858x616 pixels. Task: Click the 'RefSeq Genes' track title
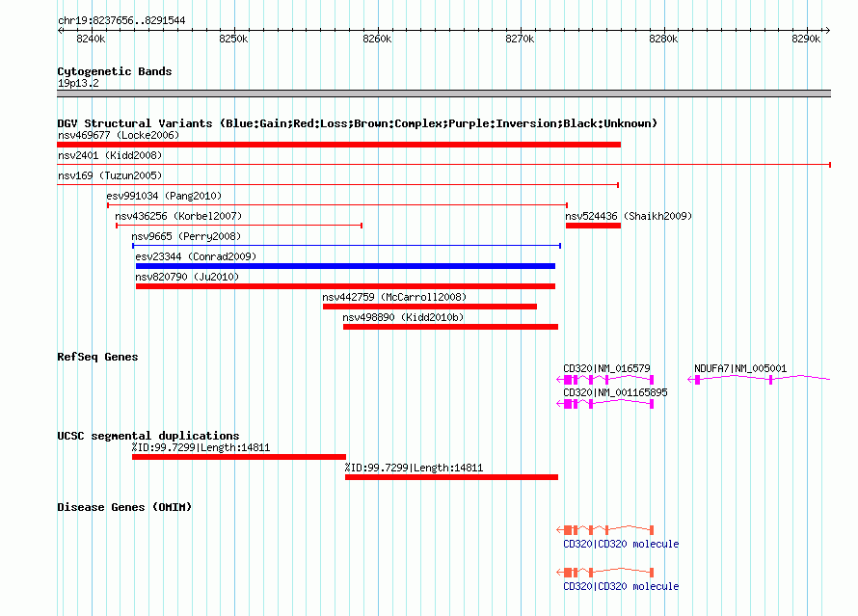tap(97, 357)
